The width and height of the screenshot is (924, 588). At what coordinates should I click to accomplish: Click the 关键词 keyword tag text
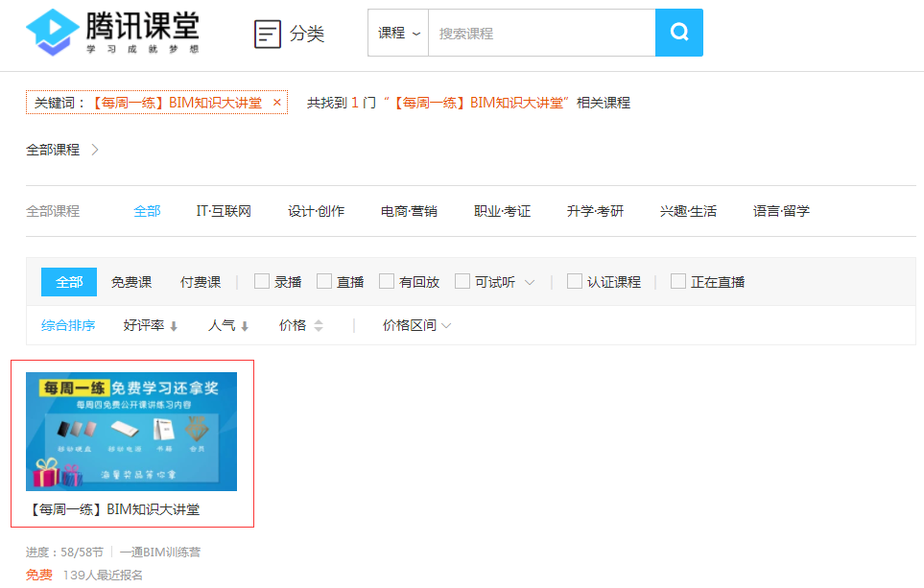click(x=148, y=103)
